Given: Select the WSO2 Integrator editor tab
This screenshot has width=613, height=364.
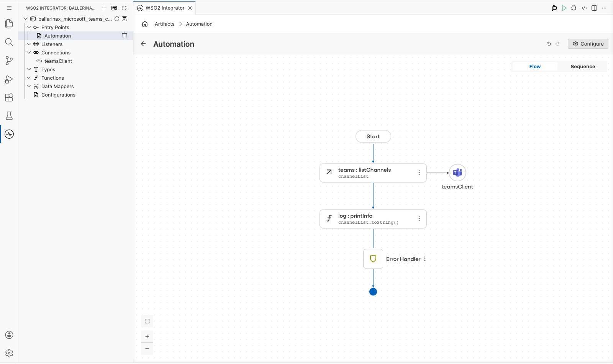Looking at the screenshot, I should click(165, 8).
